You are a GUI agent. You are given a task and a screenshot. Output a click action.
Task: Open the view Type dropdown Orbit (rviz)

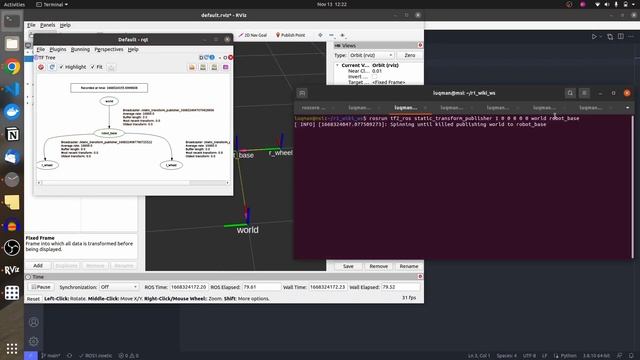(371, 55)
